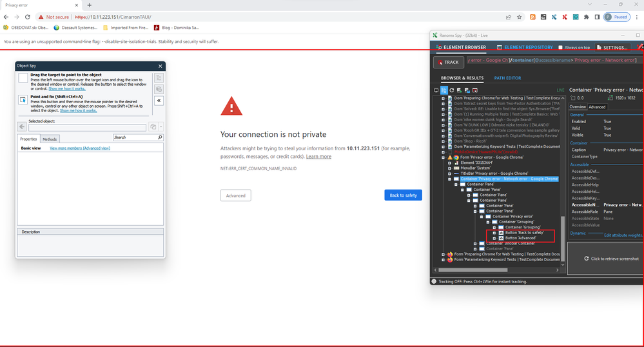Click the Selected object text field
Screen dimensions: 644x347
87,128
